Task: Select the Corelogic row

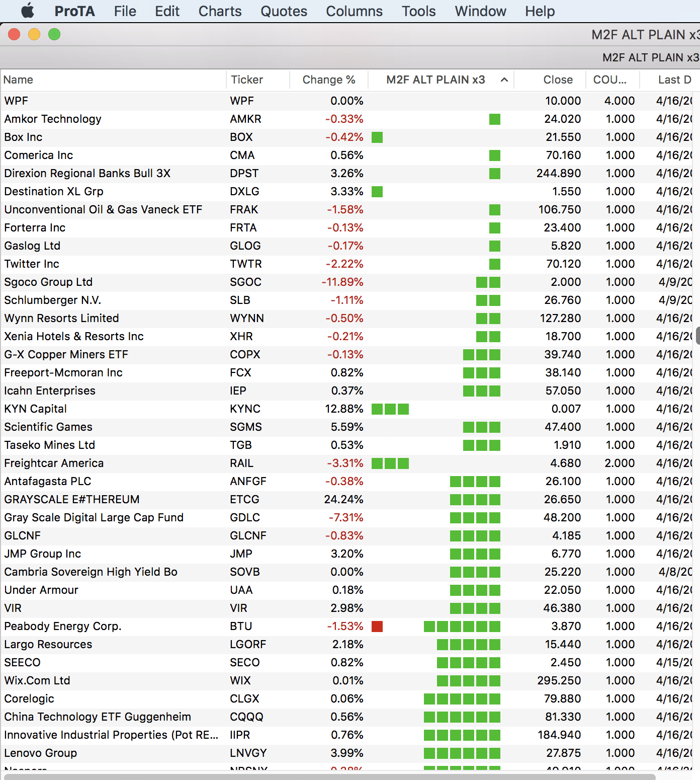Action: pos(347,699)
